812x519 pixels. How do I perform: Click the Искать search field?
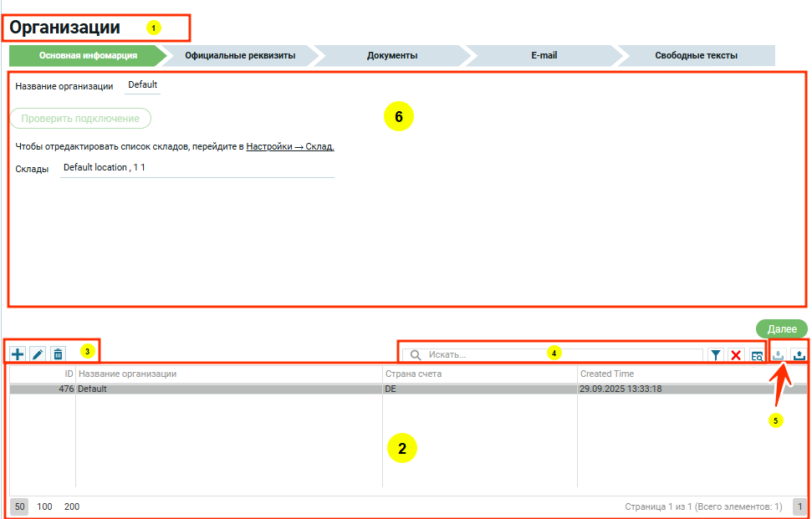pos(560,355)
